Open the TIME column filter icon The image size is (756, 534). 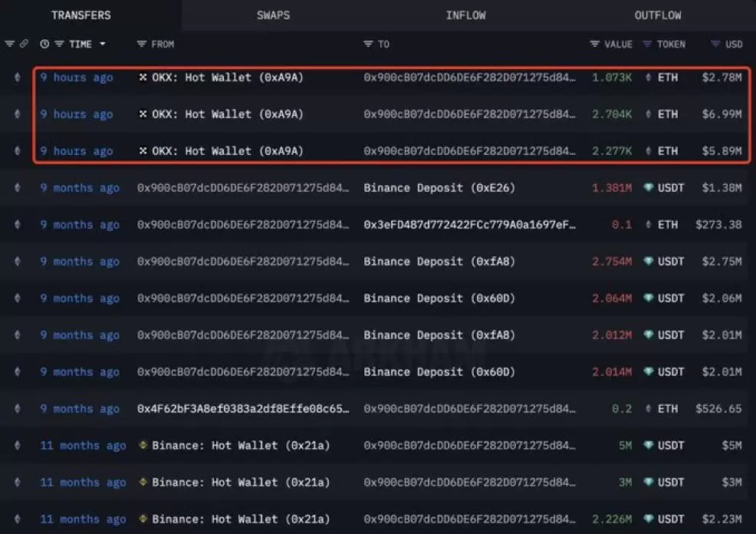pos(59,44)
